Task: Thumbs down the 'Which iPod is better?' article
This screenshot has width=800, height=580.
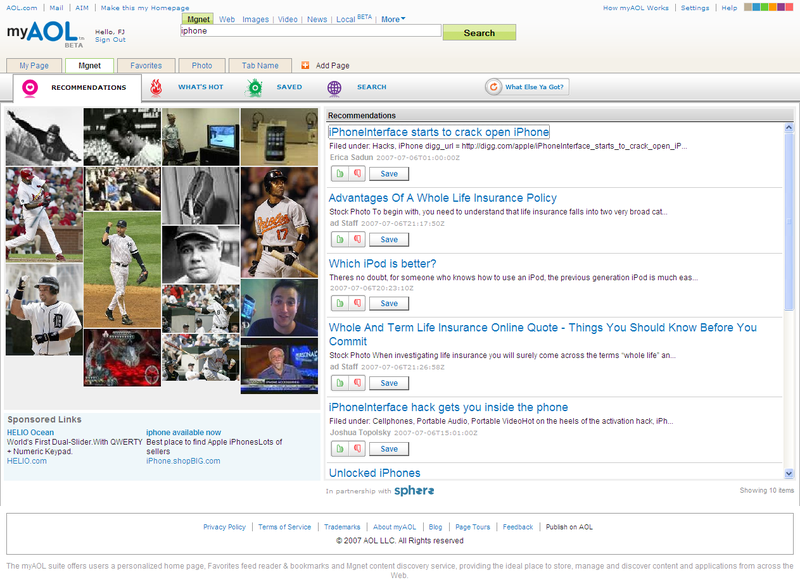Action: (357, 303)
